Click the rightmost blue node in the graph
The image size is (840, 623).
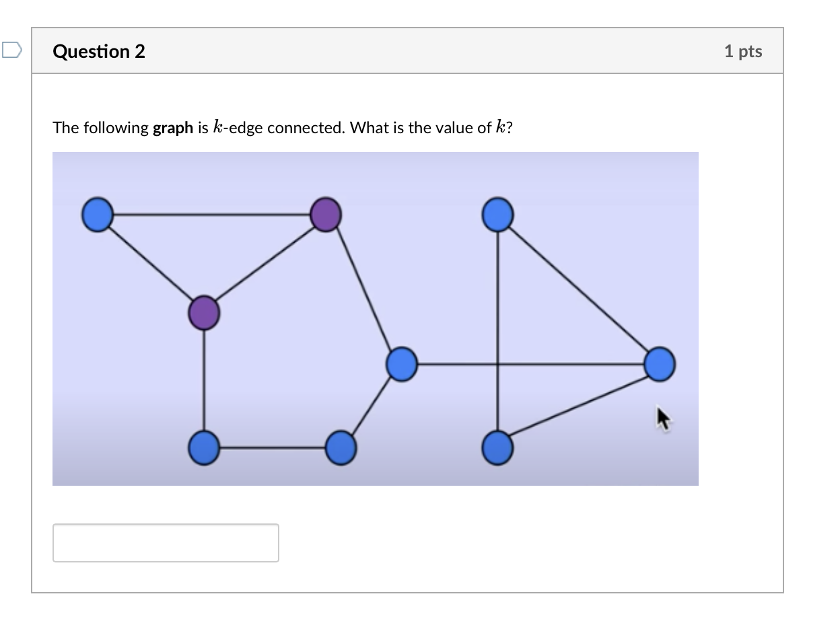pyautogui.click(x=659, y=364)
